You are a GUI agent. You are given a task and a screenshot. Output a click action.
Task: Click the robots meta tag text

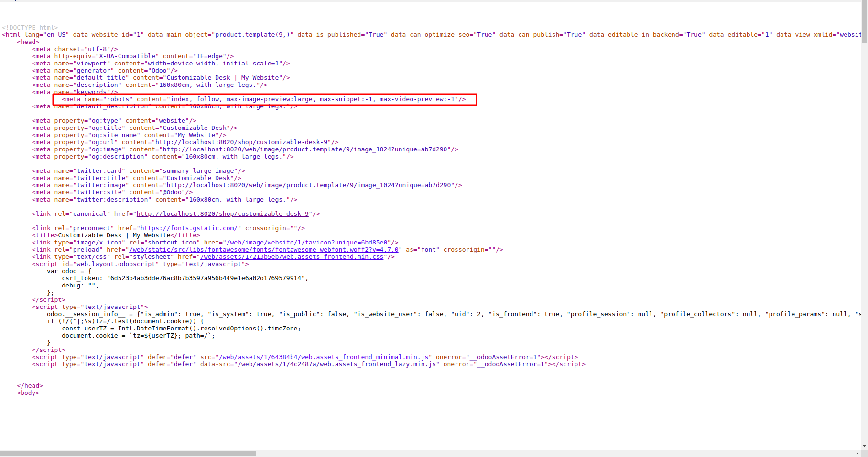(x=264, y=99)
